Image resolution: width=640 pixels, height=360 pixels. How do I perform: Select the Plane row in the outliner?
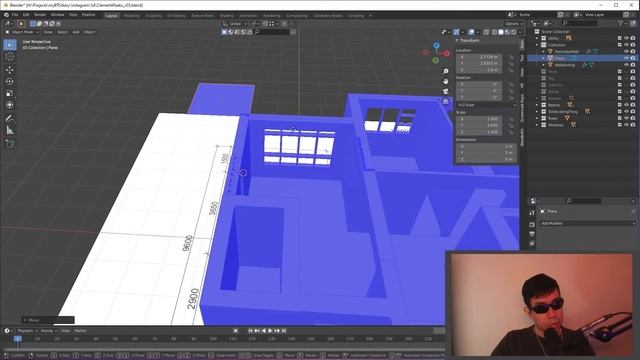[582, 58]
